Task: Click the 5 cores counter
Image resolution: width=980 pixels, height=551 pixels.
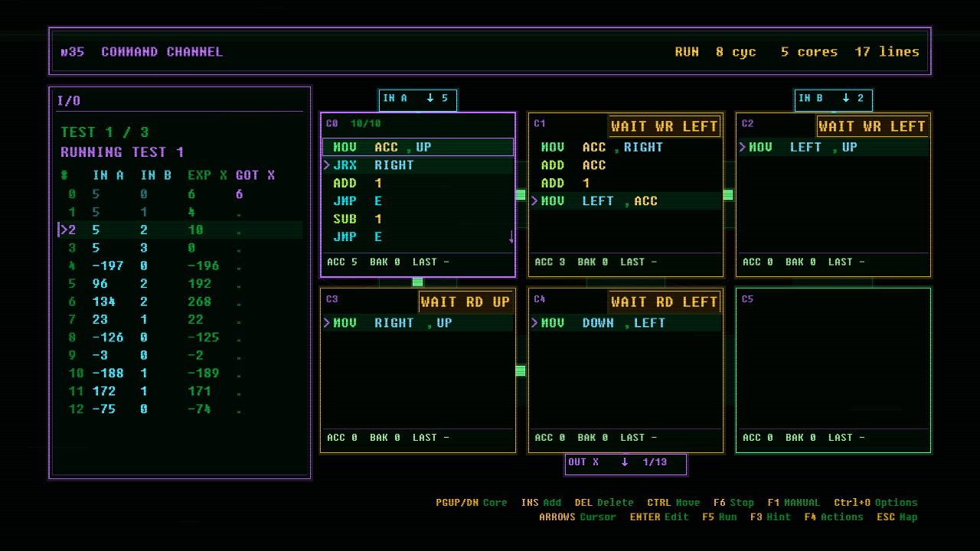Action: (809, 52)
